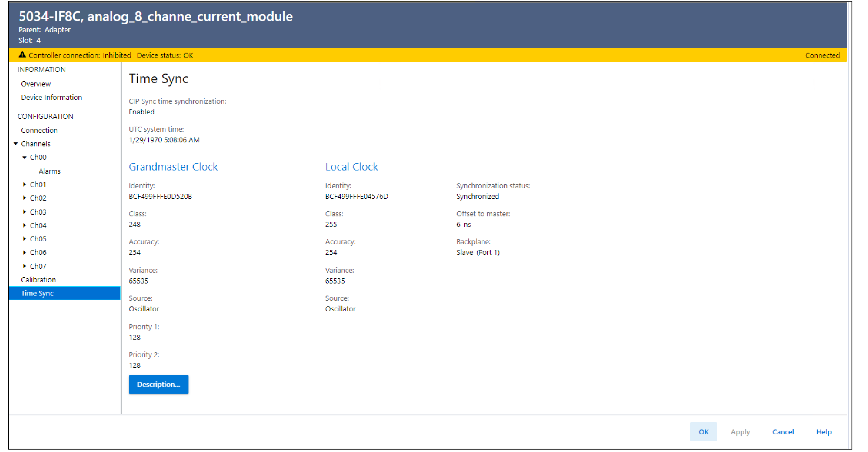Select the Ch01 channel entry
Viewport: 868px width, 452px height.
(38, 184)
